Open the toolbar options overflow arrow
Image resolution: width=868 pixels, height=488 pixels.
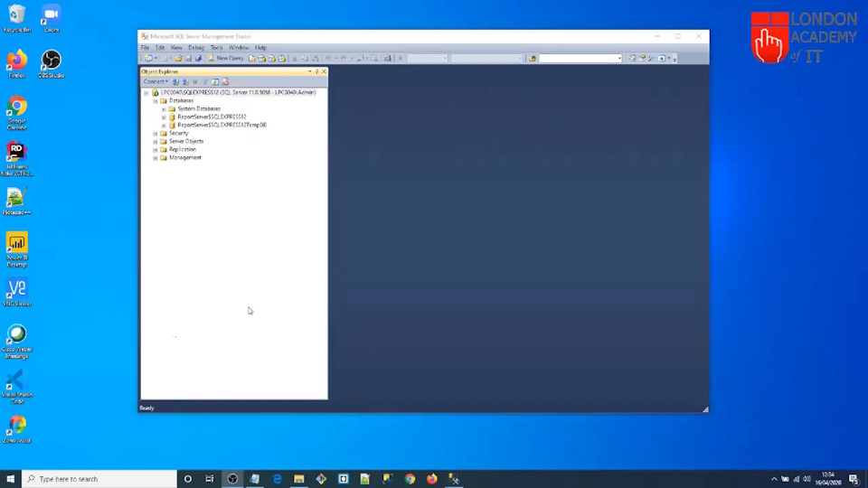click(675, 59)
